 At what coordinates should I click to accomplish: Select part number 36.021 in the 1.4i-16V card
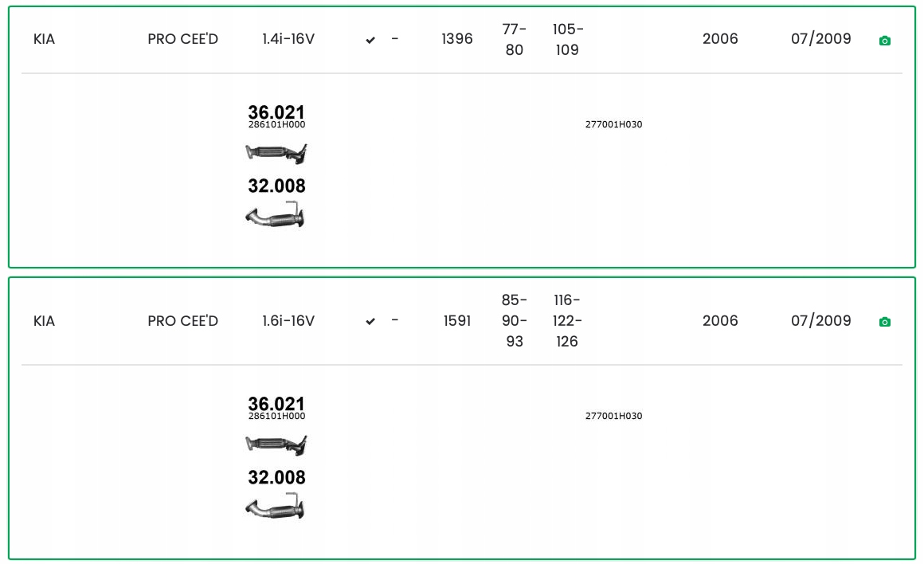[276, 112]
